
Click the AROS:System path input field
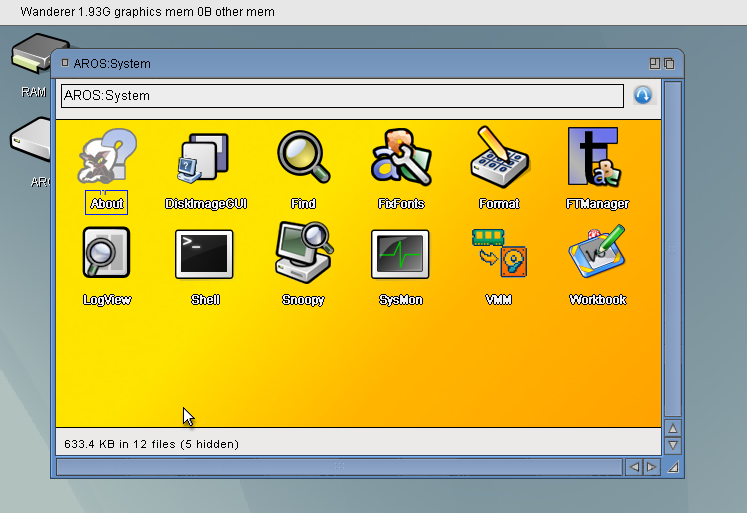pos(342,96)
